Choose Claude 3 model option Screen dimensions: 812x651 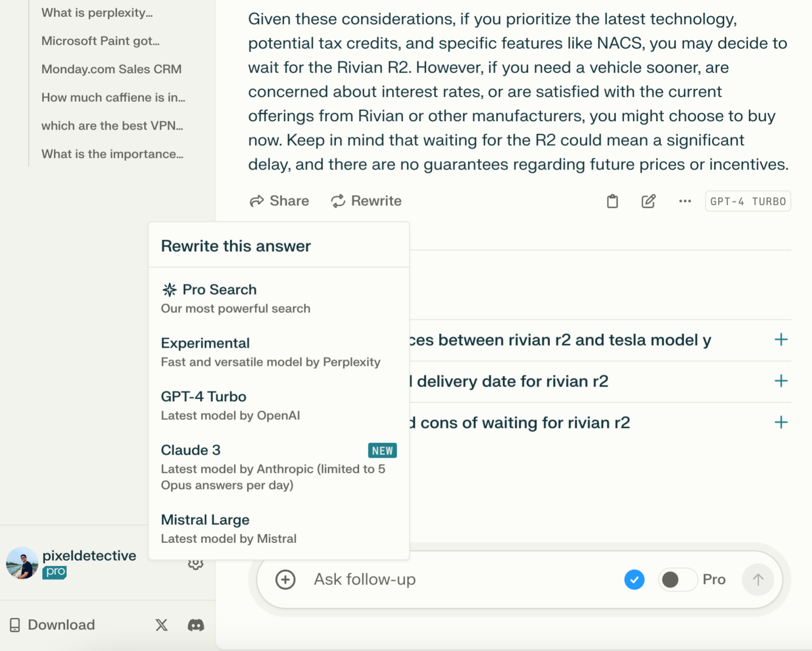click(x=279, y=467)
